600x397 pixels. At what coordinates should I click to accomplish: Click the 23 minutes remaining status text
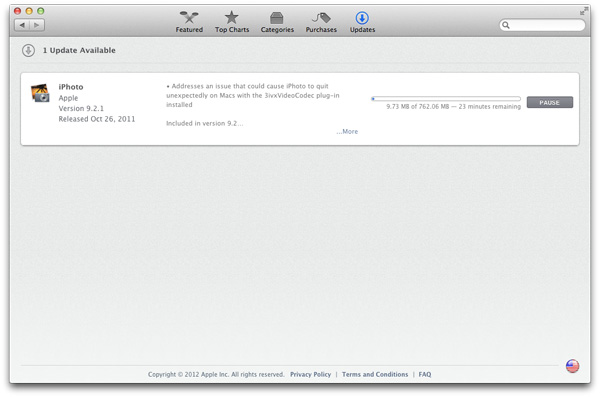click(489, 106)
